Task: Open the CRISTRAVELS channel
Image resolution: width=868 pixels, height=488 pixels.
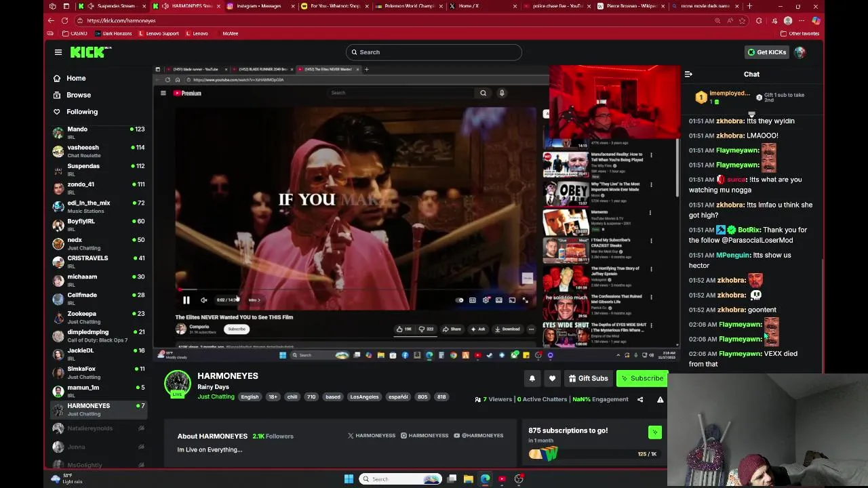Action: (x=98, y=262)
